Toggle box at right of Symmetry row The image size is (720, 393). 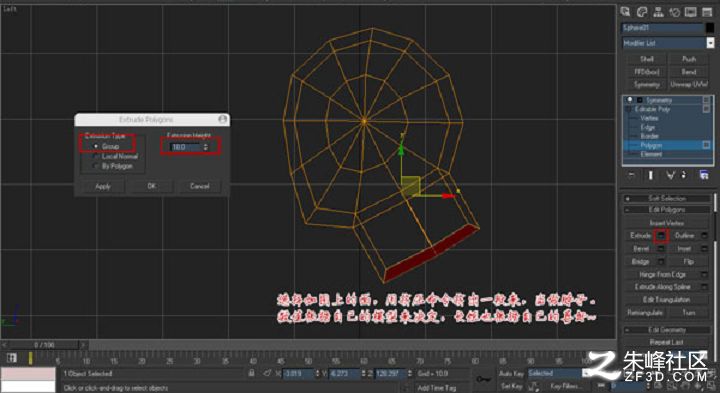[706, 100]
